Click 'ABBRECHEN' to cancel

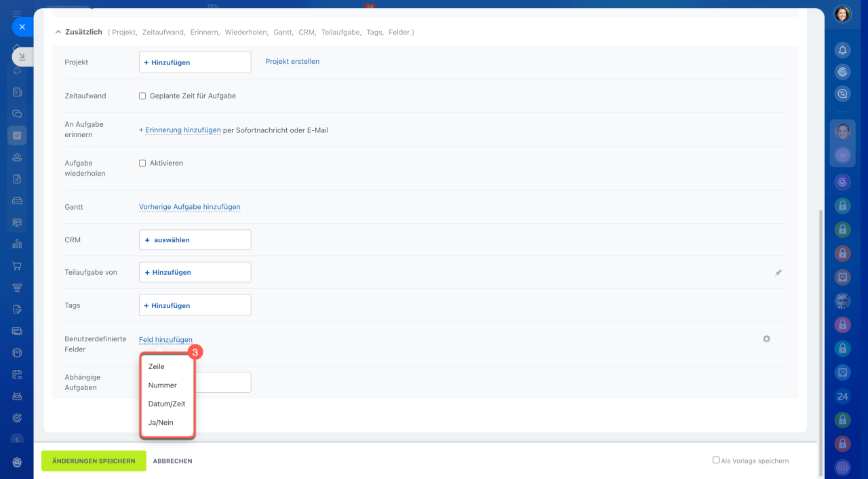[x=173, y=461]
